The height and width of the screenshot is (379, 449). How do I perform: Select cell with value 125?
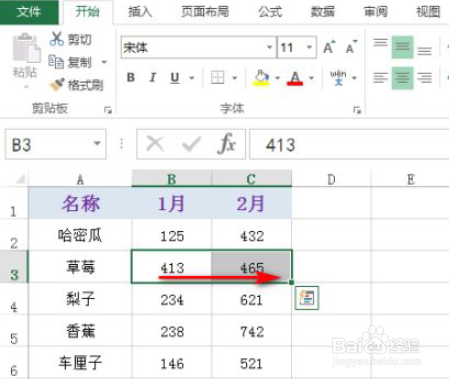tap(172, 236)
